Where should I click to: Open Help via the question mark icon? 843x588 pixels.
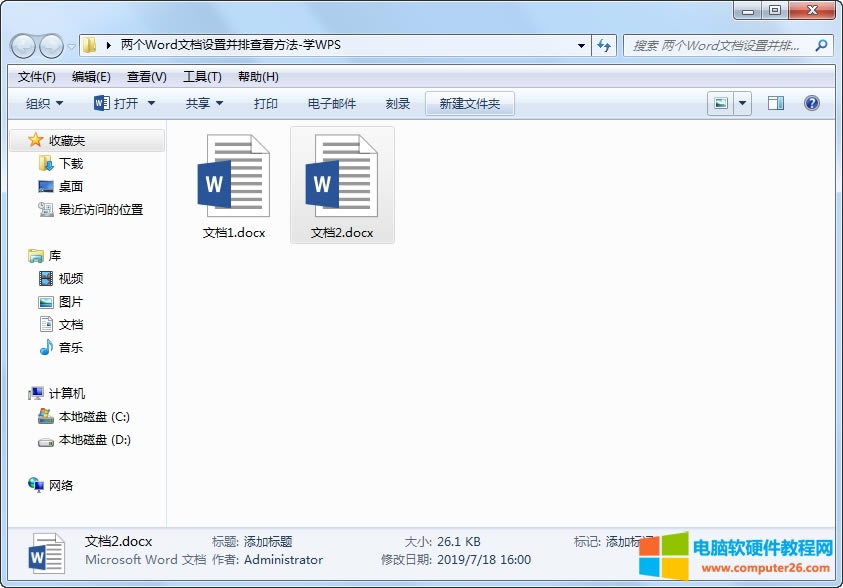(812, 102)
